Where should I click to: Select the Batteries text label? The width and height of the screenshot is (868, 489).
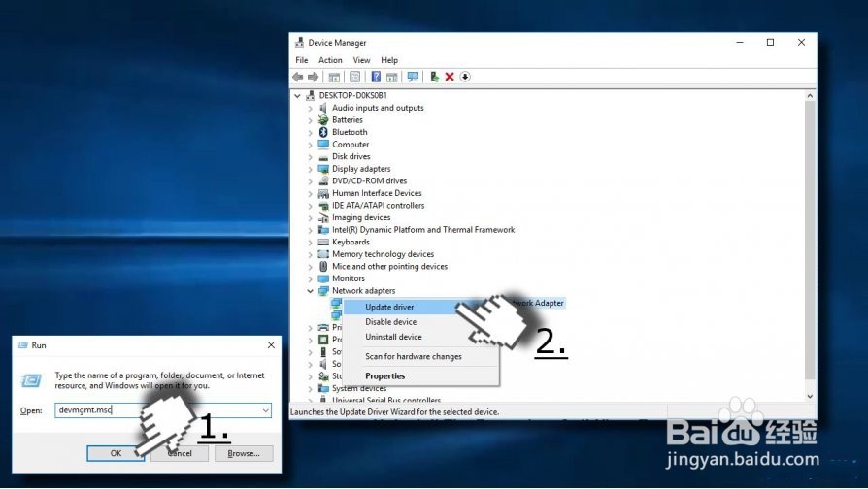pos(348,120)
